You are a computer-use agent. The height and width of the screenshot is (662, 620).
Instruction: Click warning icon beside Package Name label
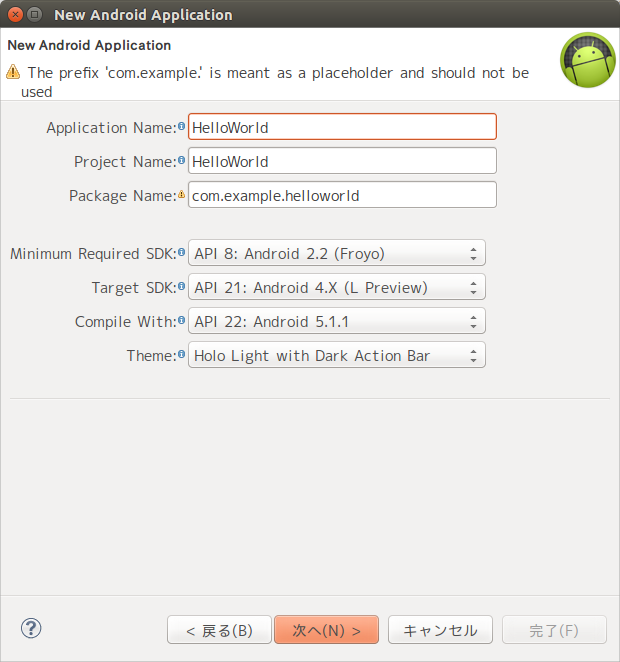pyautogui.click(x=181, y=195)
